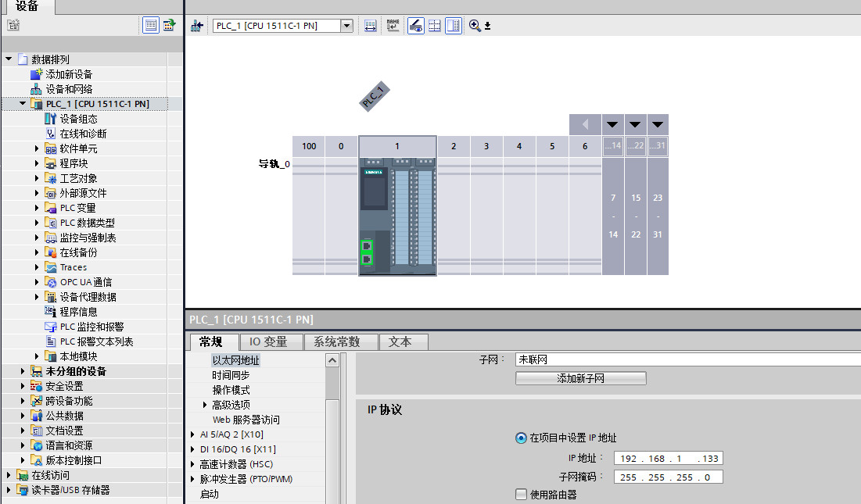The width and height of the screenshot is (861, 504).
Task: Click the 工艺对象 icon
Action: point(51,178)
